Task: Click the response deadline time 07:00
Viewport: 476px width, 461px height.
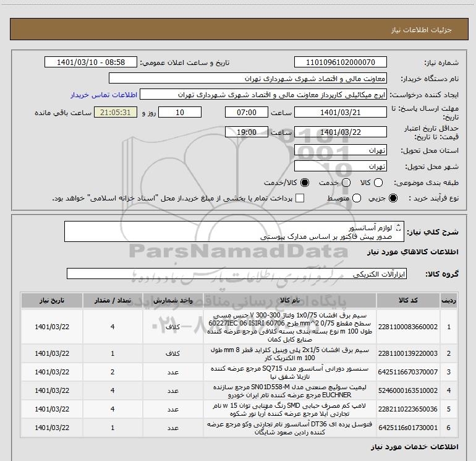Action: pos(247,112)
